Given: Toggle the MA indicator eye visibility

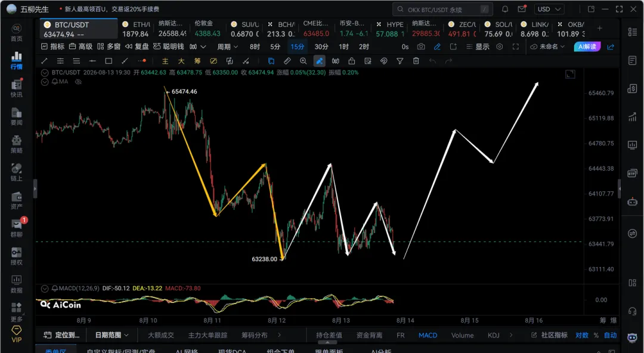Looking at the screenshot, I should click(x=78, y=82).
